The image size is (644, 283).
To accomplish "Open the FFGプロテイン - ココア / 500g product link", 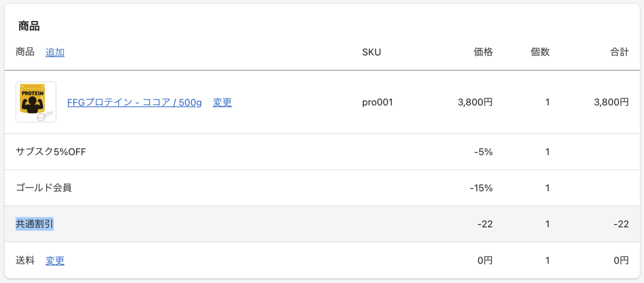I will tap(134, 102).
